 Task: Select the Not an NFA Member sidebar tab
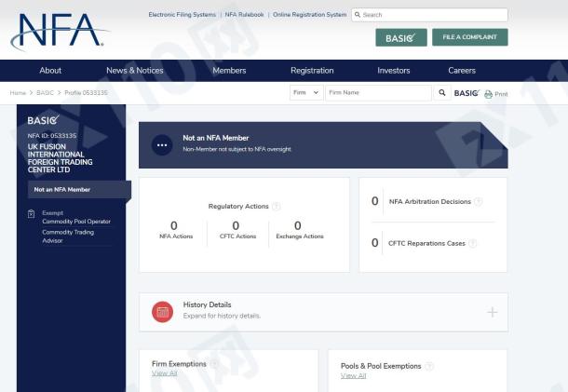79,189
